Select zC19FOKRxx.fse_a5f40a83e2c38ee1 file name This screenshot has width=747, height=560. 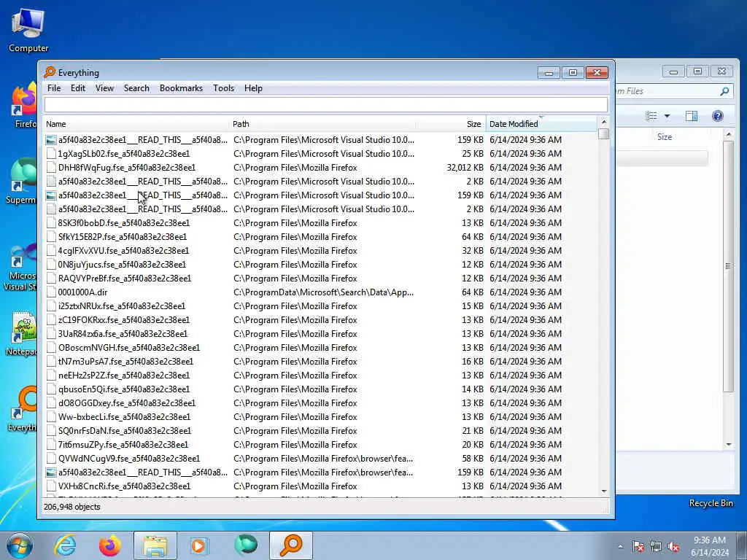(x=124, y=319)
